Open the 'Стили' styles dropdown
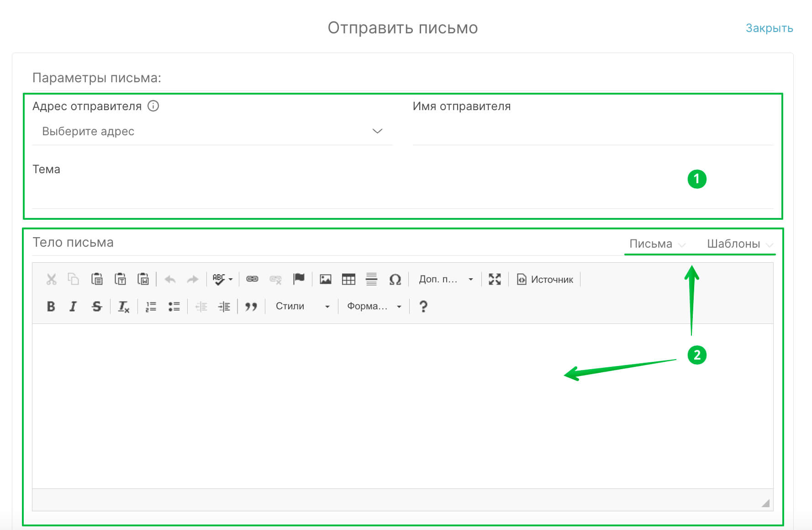This screenshot has height=530, width=812. pyautogui.click(x=303, y=306)
